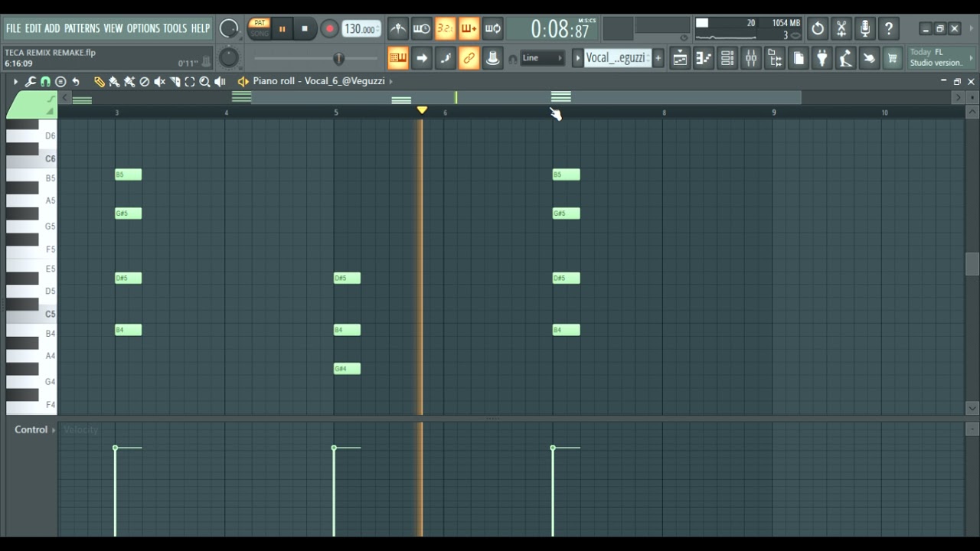Open undo history circular arrow

(x=818, y=29)
